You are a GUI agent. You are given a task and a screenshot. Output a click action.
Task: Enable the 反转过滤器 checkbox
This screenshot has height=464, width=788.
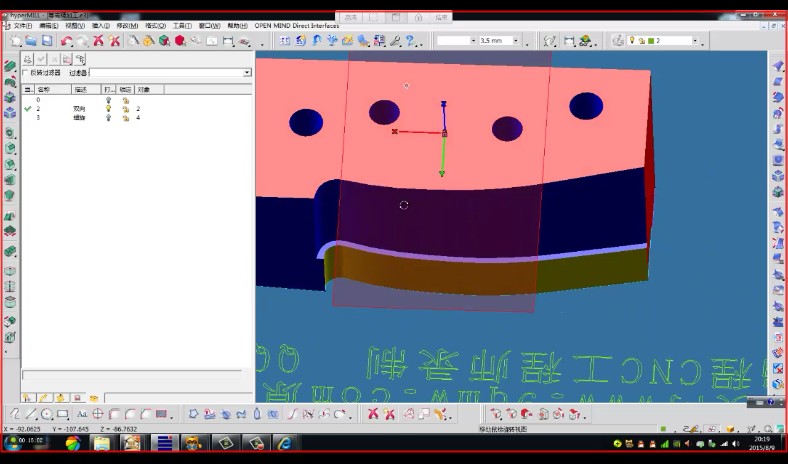[x=26, y=73]
